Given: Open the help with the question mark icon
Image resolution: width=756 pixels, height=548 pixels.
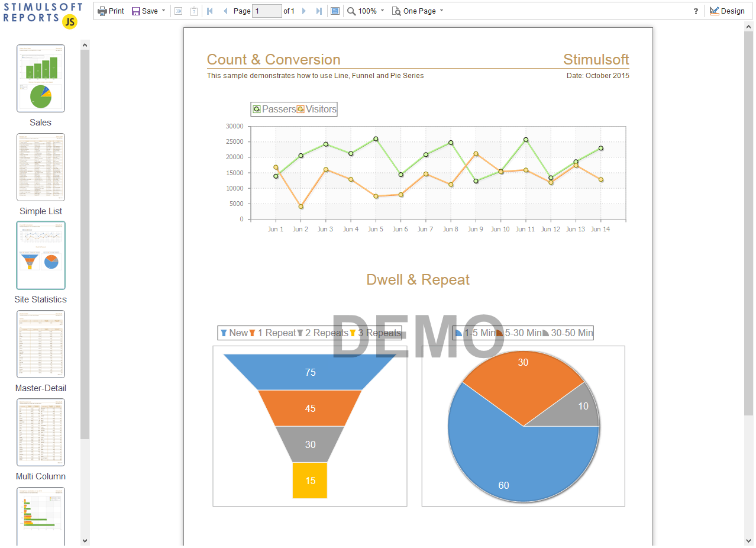Looking at the screenshot, I should (696, 11).
